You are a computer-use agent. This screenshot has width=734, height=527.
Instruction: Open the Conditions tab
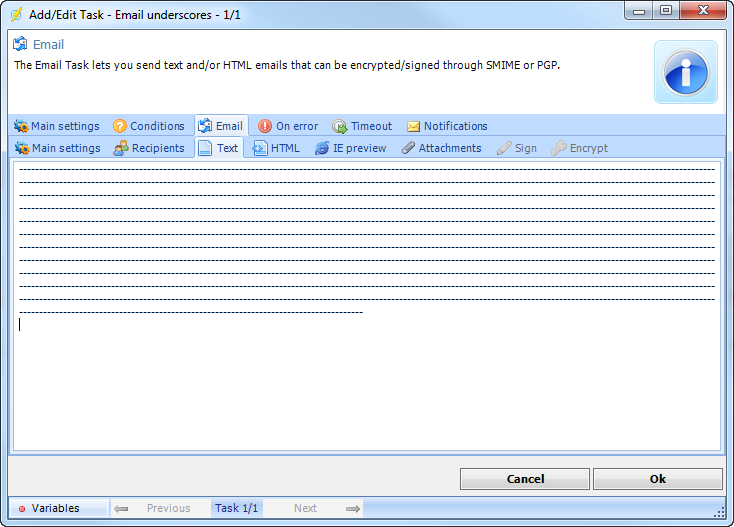[148, 126]
